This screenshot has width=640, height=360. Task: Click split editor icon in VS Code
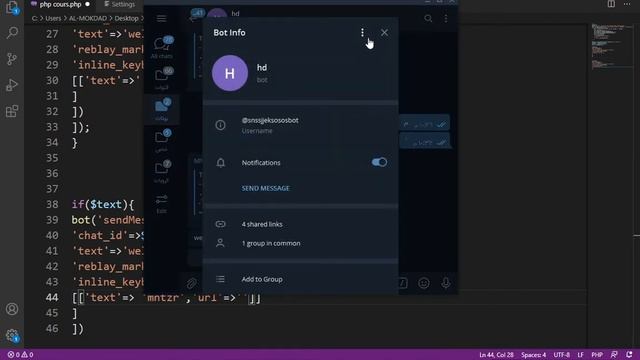click(611, 4)
